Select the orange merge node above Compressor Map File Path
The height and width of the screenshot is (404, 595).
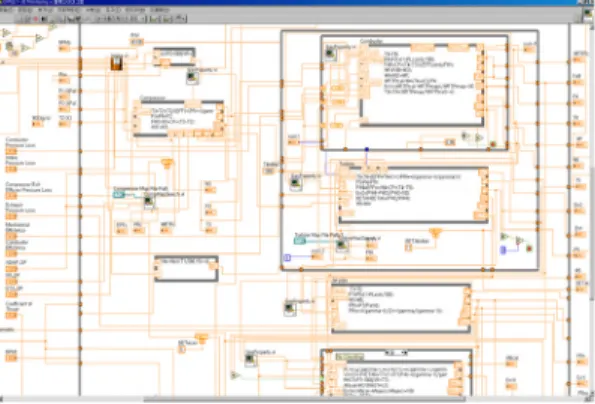tap(167, 163)
